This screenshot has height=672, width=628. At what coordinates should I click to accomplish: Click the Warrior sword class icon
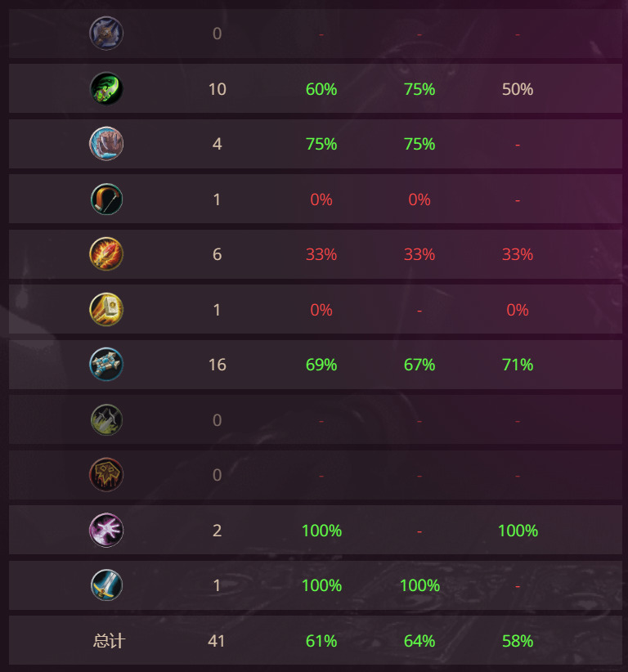[106, 585]
